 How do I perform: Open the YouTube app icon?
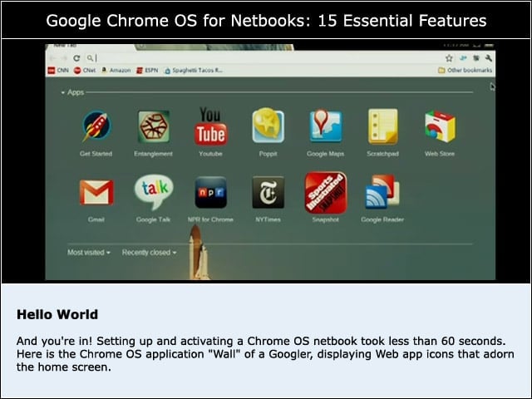coord(210,126)
